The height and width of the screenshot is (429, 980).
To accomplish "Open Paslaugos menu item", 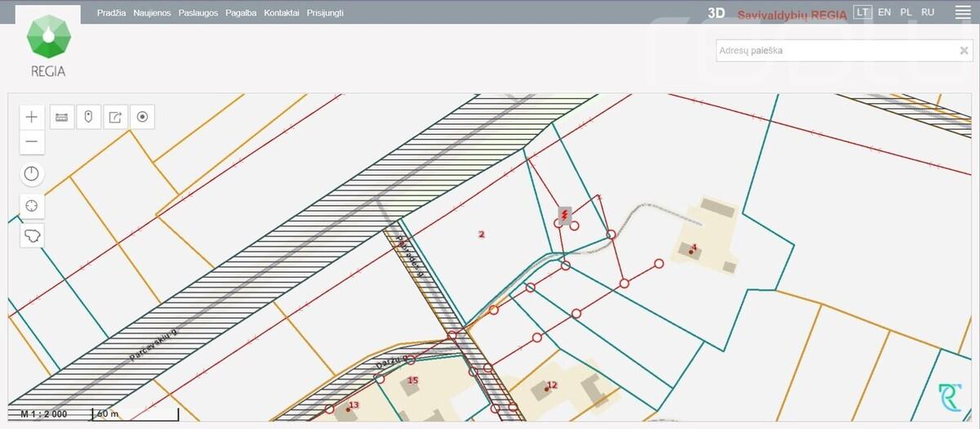I will 198,13.
